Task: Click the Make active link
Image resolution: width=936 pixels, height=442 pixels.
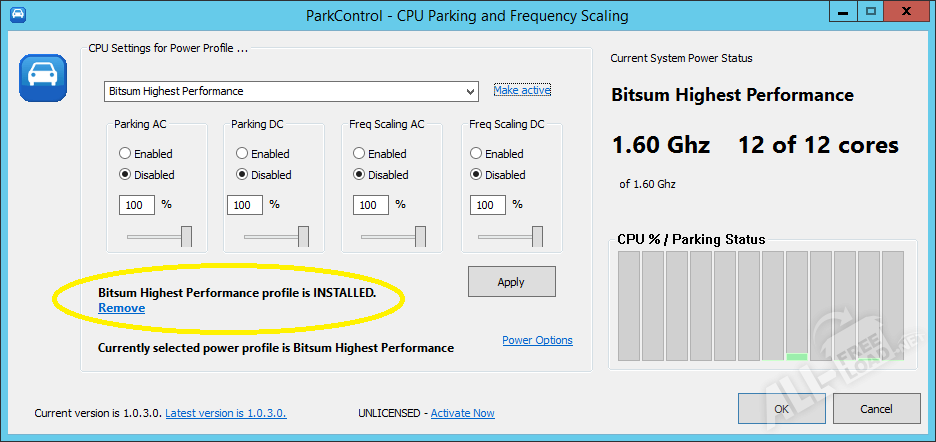Action: click(522, 90)
